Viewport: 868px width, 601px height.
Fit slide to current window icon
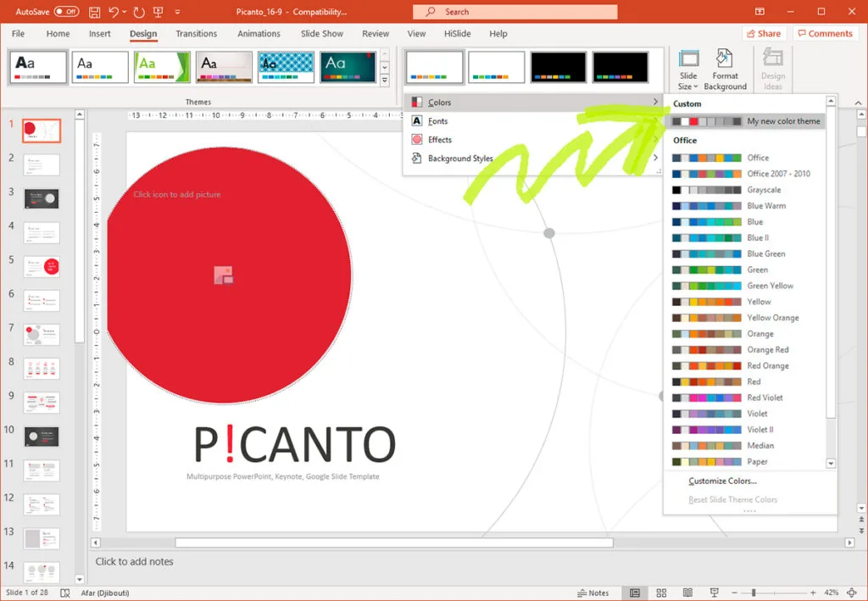pyautogui.click(x=852, y=593)
